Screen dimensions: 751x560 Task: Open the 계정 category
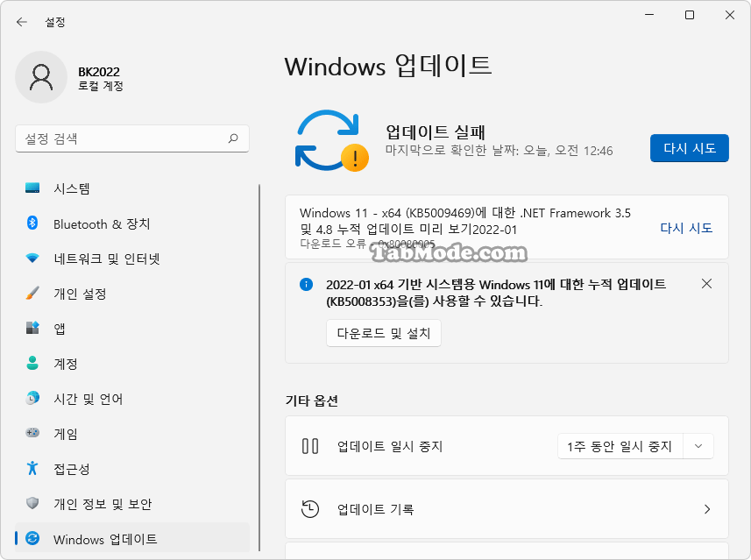(x=132, y=363)
